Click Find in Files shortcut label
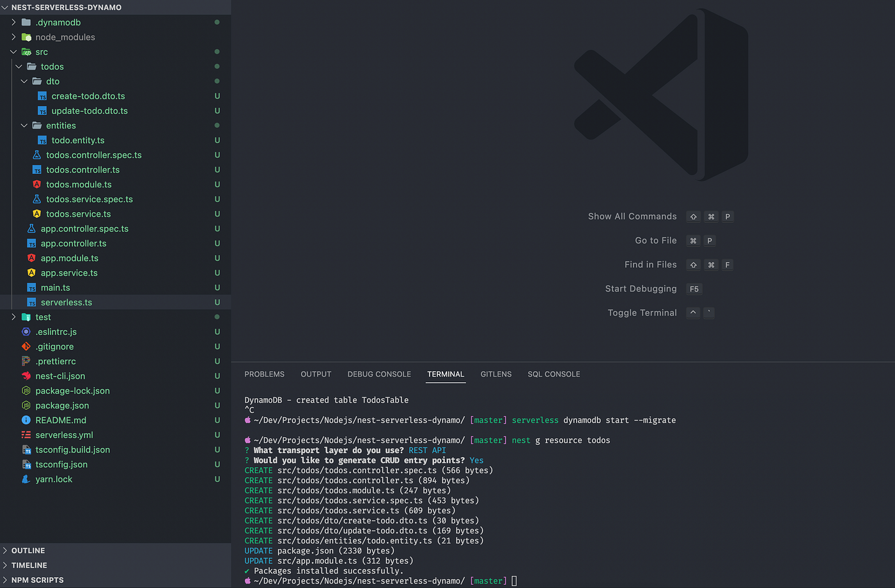 [650, 265]
